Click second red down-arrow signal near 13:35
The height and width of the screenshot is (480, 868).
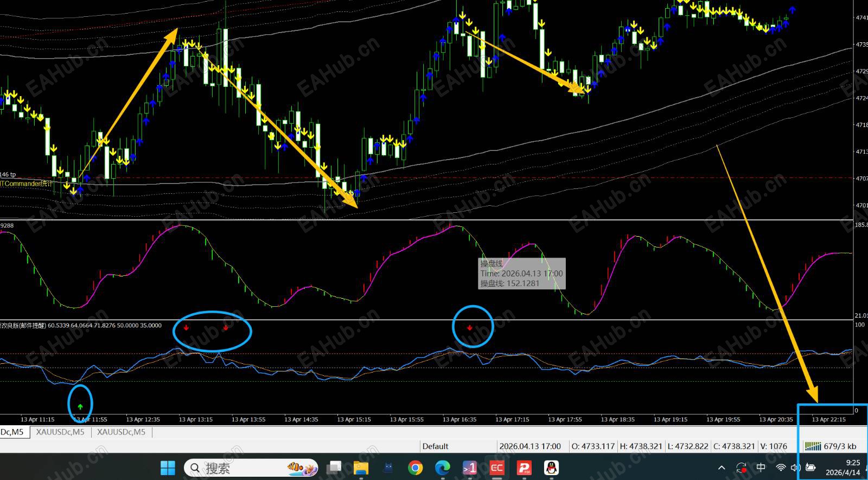226,327
